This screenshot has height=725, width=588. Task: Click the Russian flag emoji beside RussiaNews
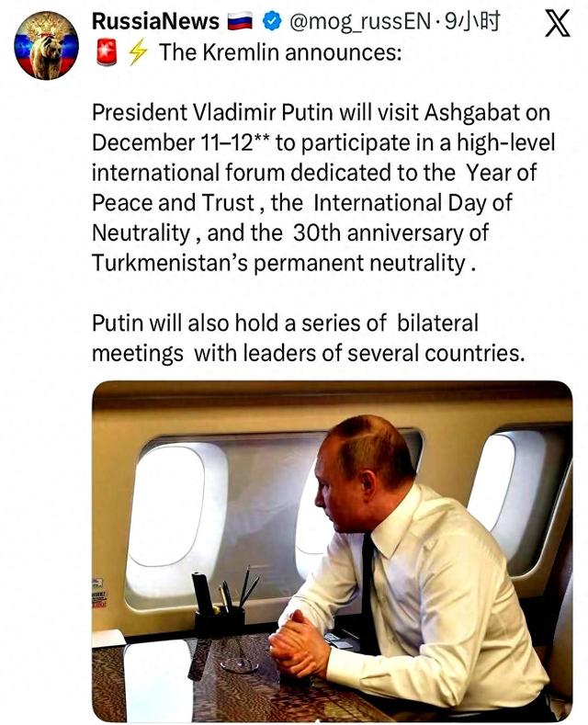click(239, 21)
